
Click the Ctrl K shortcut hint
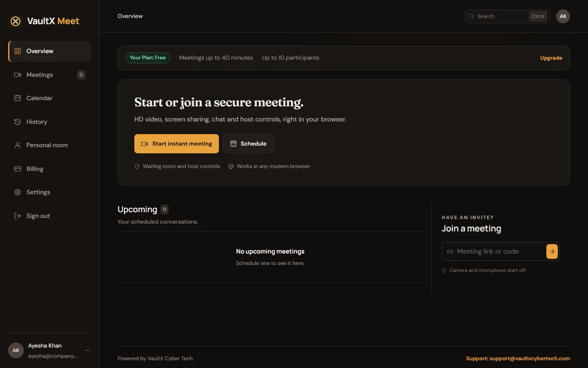(538, 16)
